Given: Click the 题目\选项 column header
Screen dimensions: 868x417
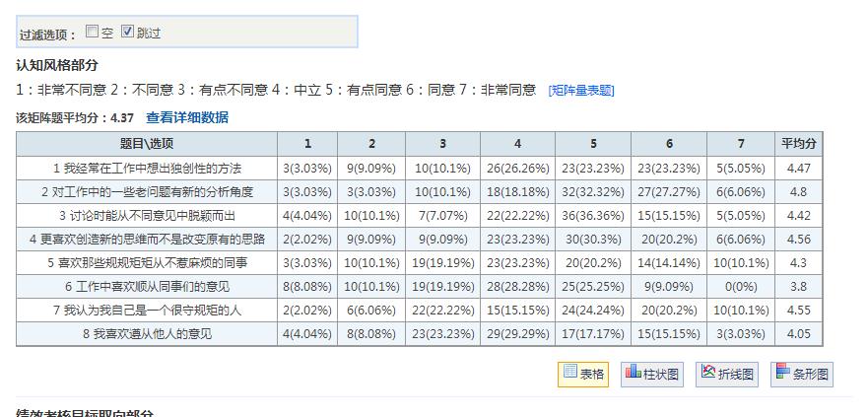Looking at the screenshot, I should [x=146, y=144].
